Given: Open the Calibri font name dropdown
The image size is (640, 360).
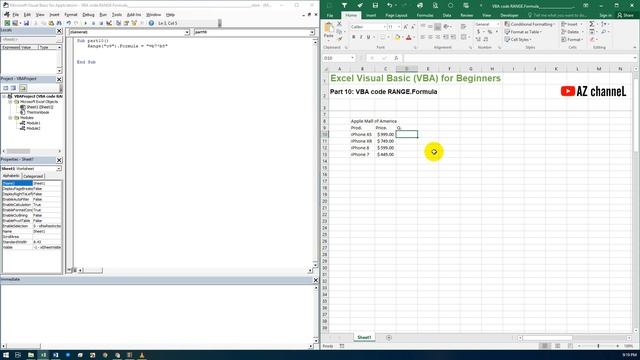Looking at the screenshot, I should point(384,27).
